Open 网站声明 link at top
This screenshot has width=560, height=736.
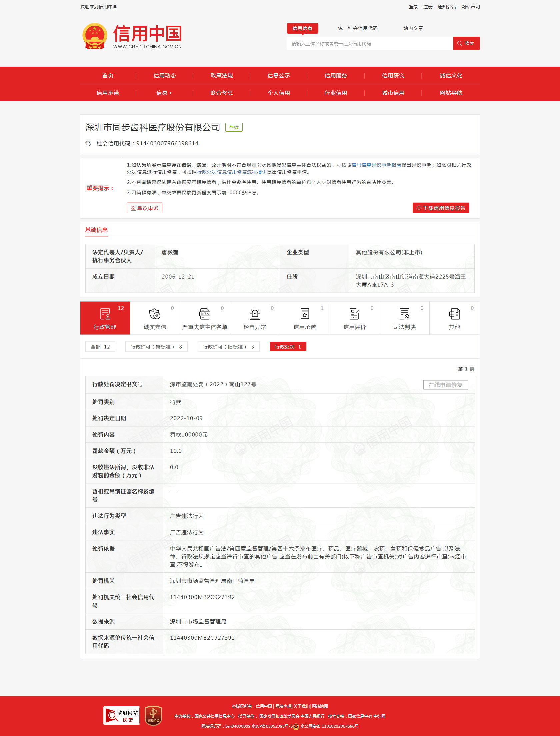point(470,7)
